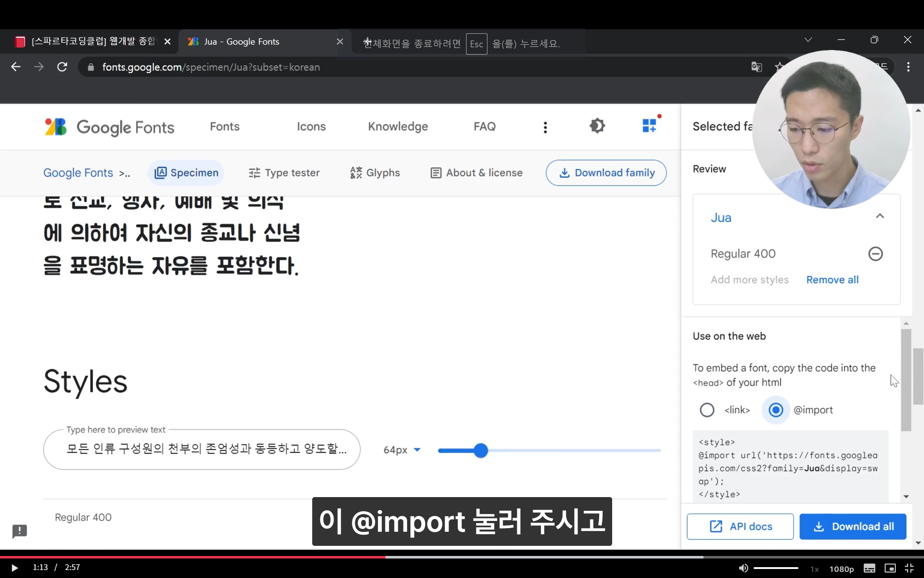Open the About & license tab

pyautogui.click(x=476, y=173)
